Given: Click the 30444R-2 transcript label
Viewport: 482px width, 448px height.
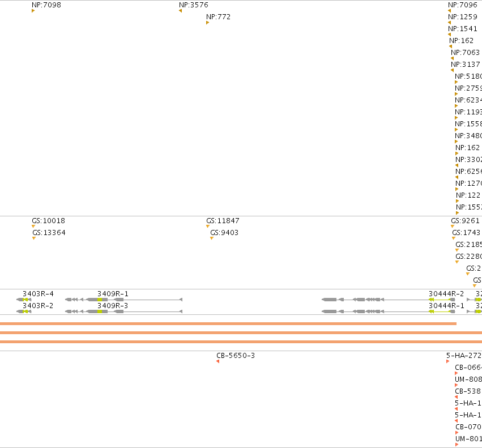Looking at the screenshot, I should pyautogui.click(x=446, y=294).
